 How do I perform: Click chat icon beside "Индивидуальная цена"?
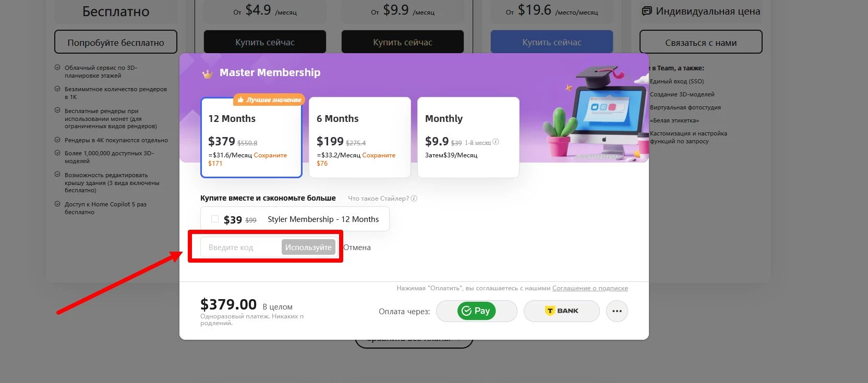click(647, 11)
